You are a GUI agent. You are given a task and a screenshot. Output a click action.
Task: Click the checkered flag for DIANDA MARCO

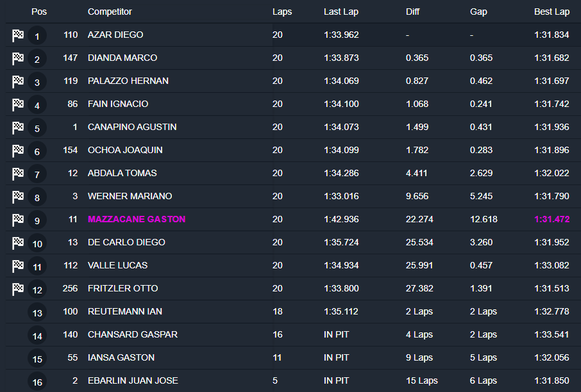coord(18,58)
